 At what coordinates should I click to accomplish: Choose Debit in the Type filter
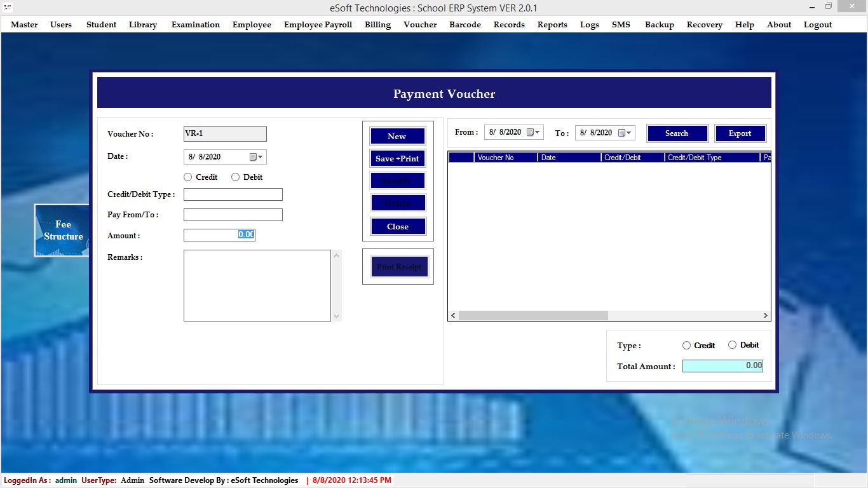click(732, 345)
